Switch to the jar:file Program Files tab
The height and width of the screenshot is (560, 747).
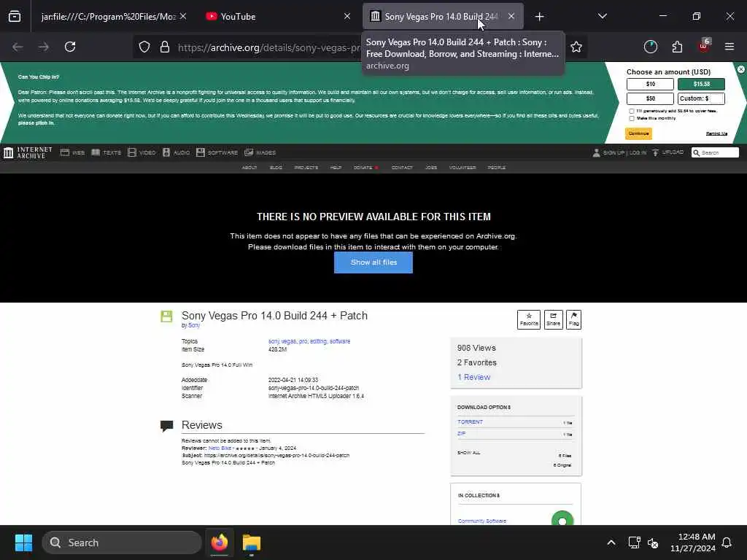click(109, 17)
